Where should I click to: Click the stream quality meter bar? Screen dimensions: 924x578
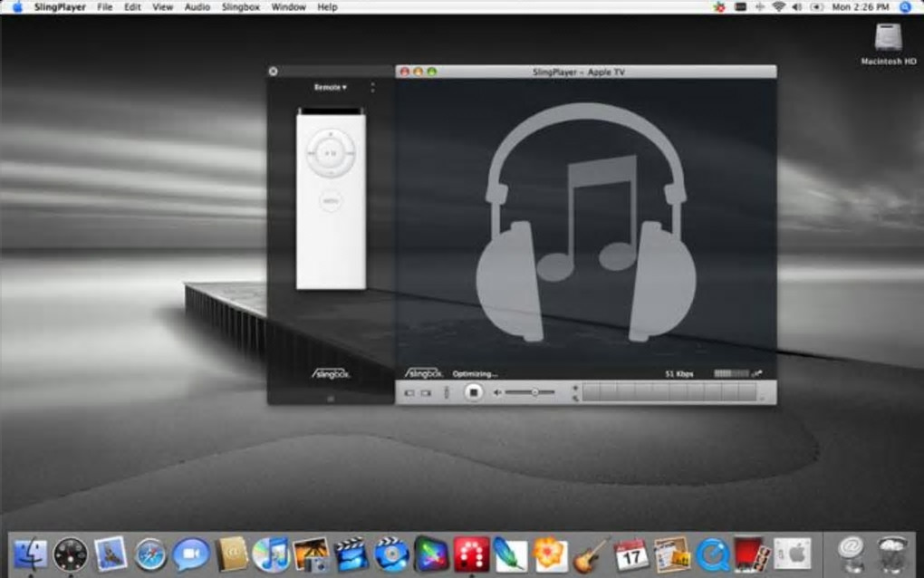(731, 373)
